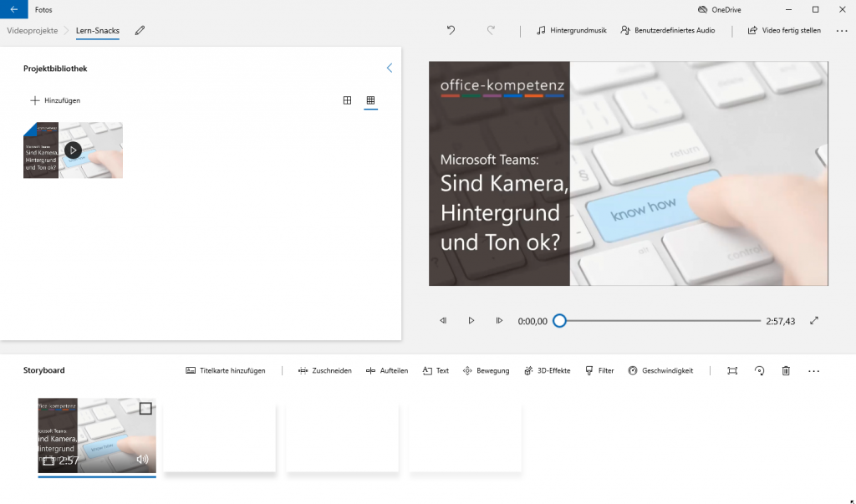Click the OneDrive status button
The height and width of the screenshot is (504, 856).
pyautogui.click(x=719, y=9)
